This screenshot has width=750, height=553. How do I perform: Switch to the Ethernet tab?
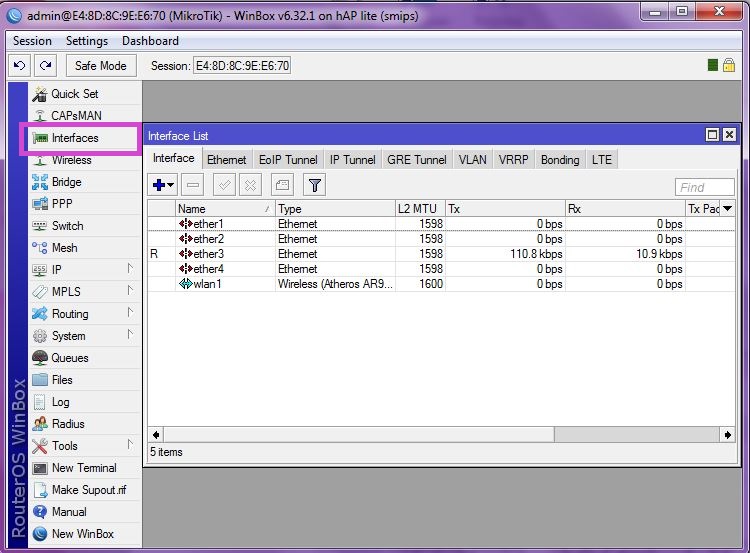pos(227,160)
